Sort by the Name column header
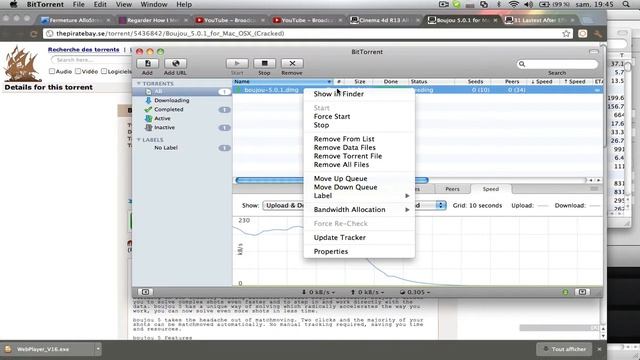 (x=282, y=82)
